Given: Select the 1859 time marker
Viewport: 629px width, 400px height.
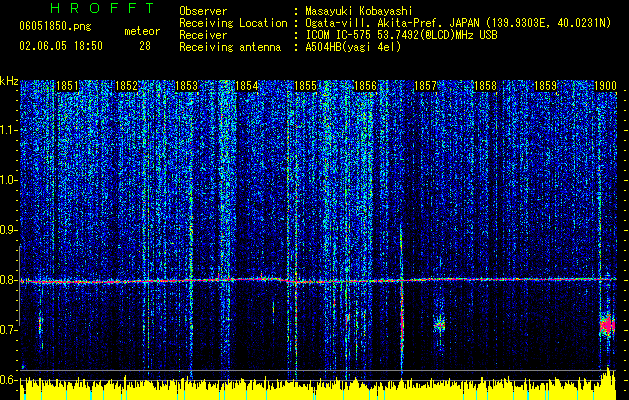Looking at the screenshot, I should tap(546, 86).
